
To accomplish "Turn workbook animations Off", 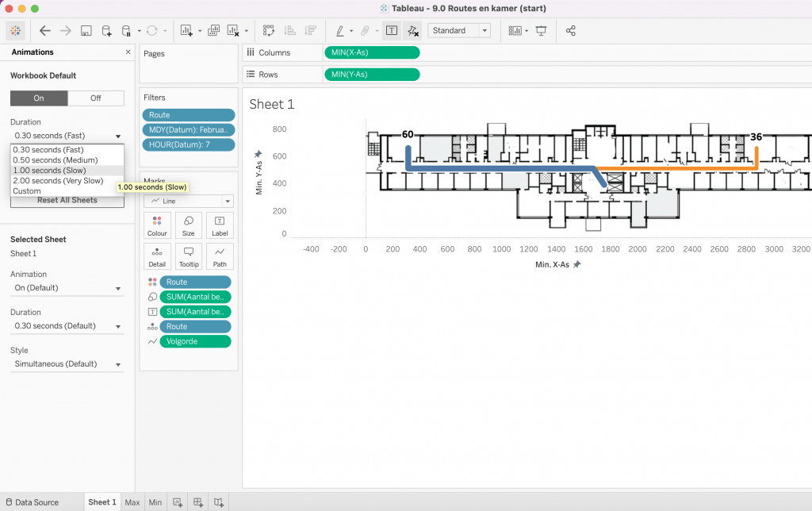I will pyautogui.click(x=96, y=98).
